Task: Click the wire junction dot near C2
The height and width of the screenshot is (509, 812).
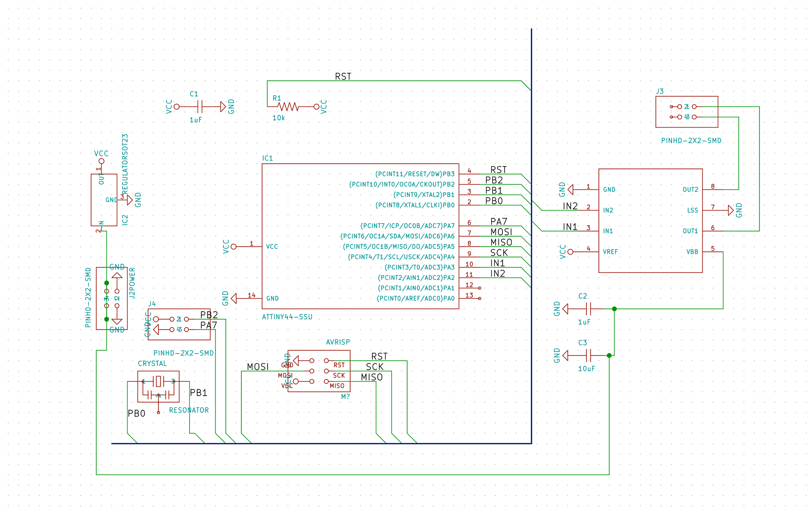Action: coord(614,309)
